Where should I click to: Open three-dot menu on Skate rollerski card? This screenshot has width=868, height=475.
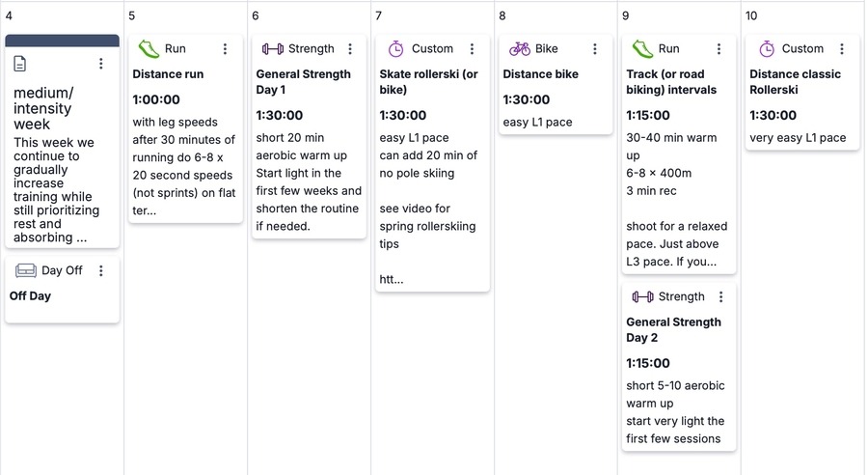[x=472, y=49]
